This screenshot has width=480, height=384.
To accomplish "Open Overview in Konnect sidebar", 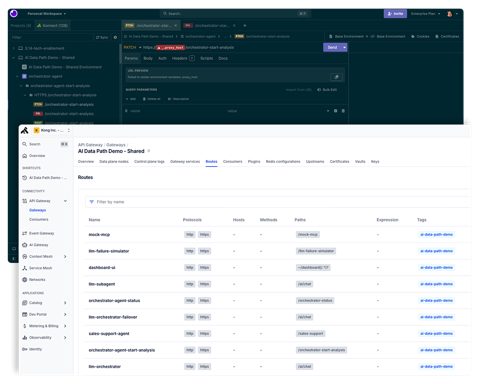I will [x=34, y=156].
